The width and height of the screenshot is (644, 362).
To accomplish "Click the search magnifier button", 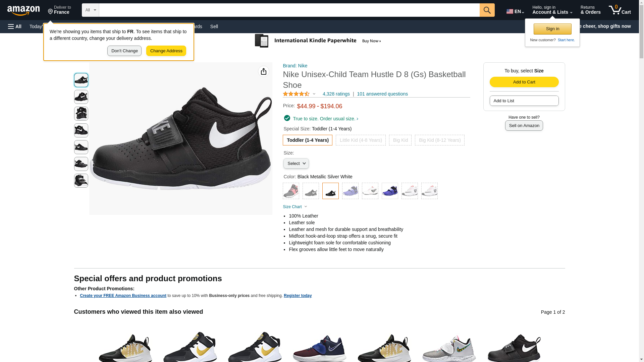I will tap(487, 10).
